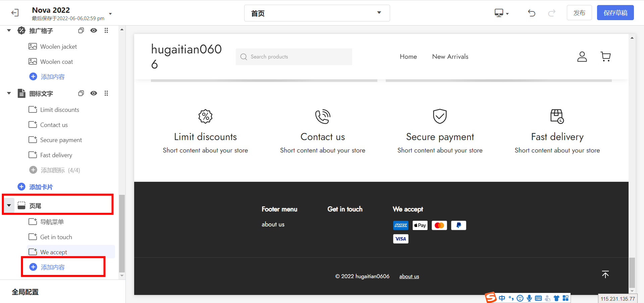
Task: Open the 首页 page selector dropdown
Action: (317, 13)
